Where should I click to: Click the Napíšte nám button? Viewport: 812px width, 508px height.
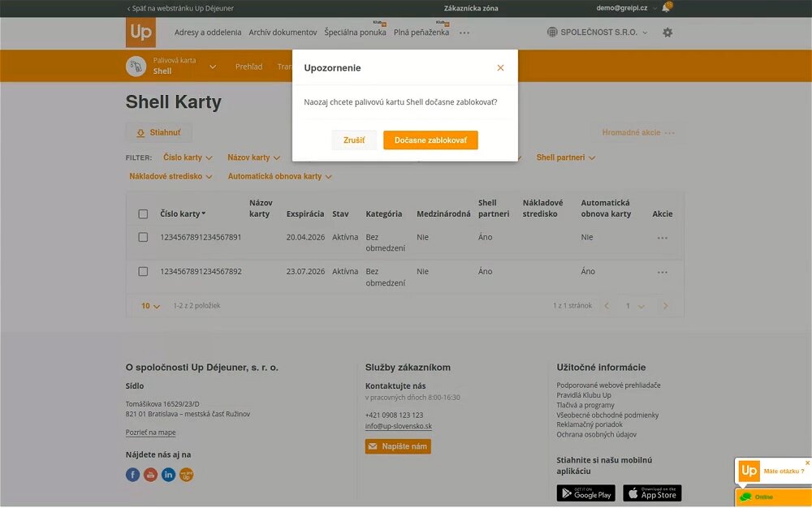click(x=398, y=446)
